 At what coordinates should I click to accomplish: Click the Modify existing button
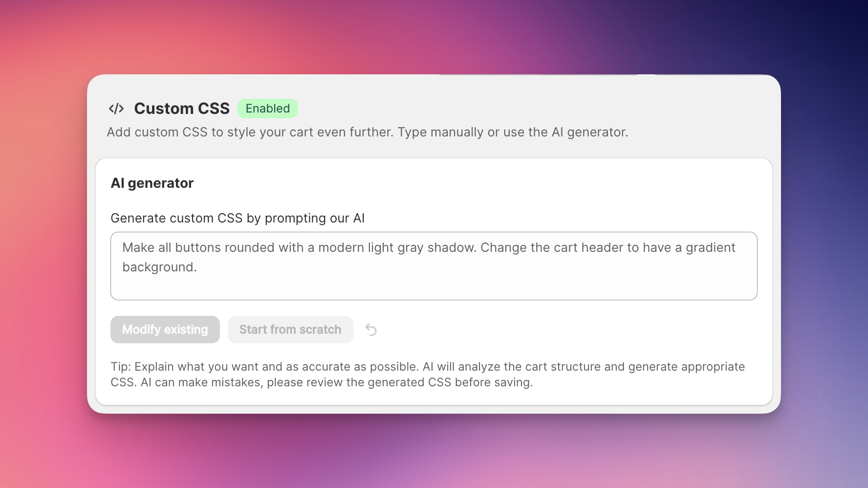165,330
